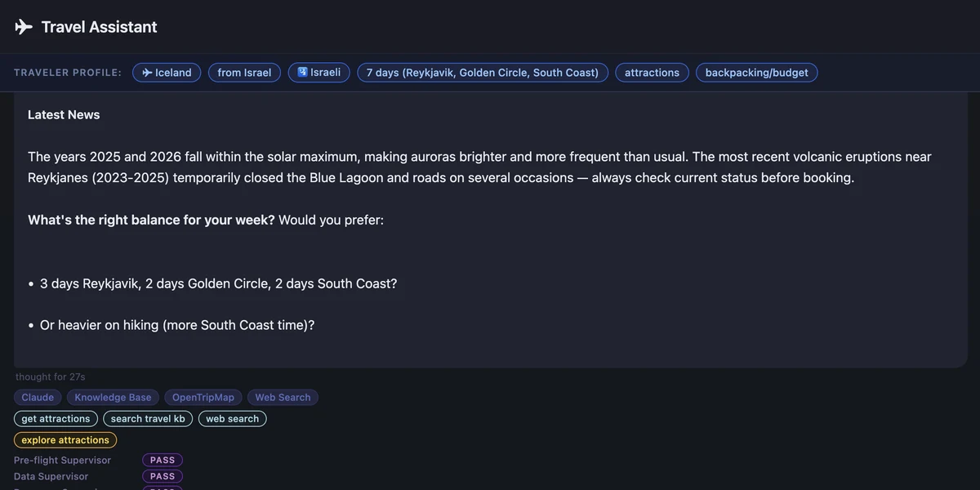Click the Data Supervisor label
This screenshot has width=980, height=490.
pos(51,477)
